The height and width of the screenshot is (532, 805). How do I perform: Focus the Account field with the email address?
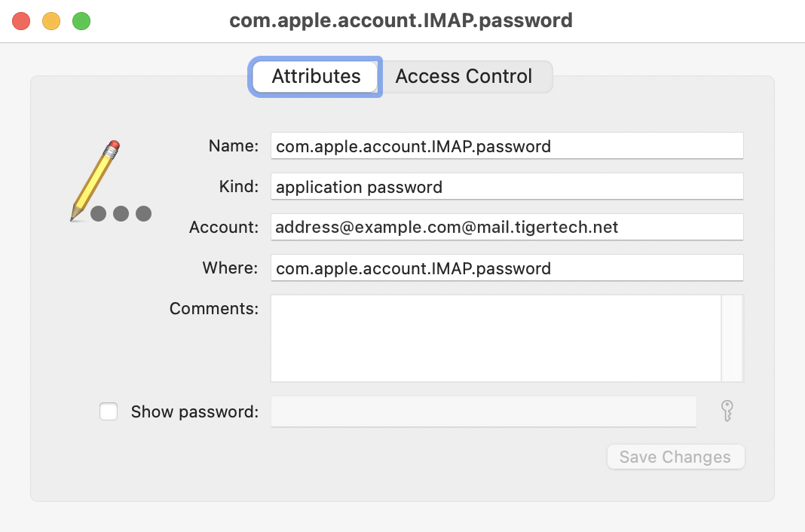[507, 227]
